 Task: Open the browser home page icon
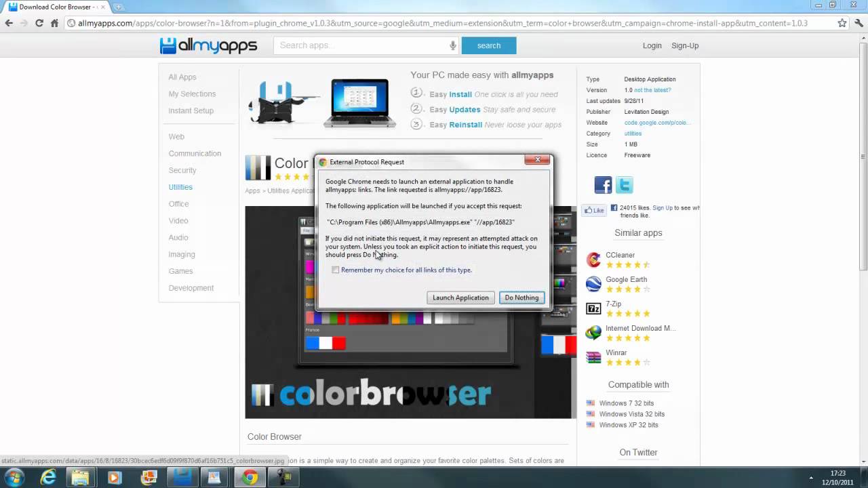(x=54, y=23)
